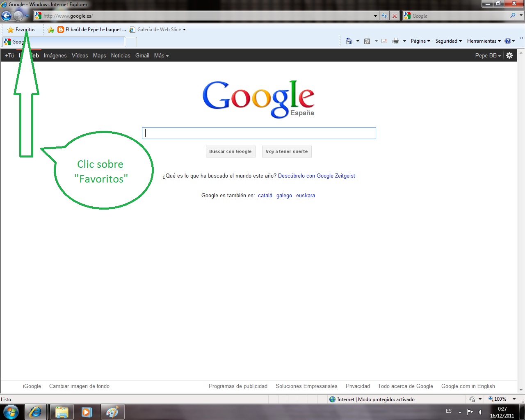
Task: Open Windows Media Player from taskbar
Action: (87, 412)
